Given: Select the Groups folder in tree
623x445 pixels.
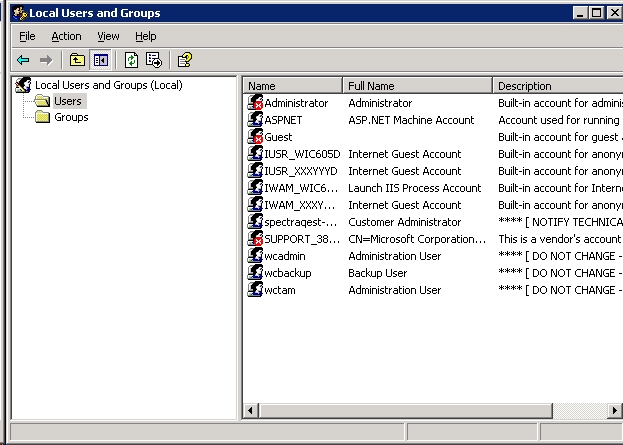Looking at the screenshot, I should (x=70, y=117).
